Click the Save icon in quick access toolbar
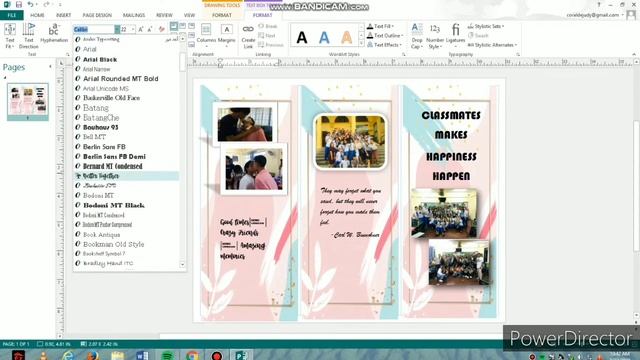Viewport: 640px width, 360px height. pyautogui.click(x=19, y=4)
